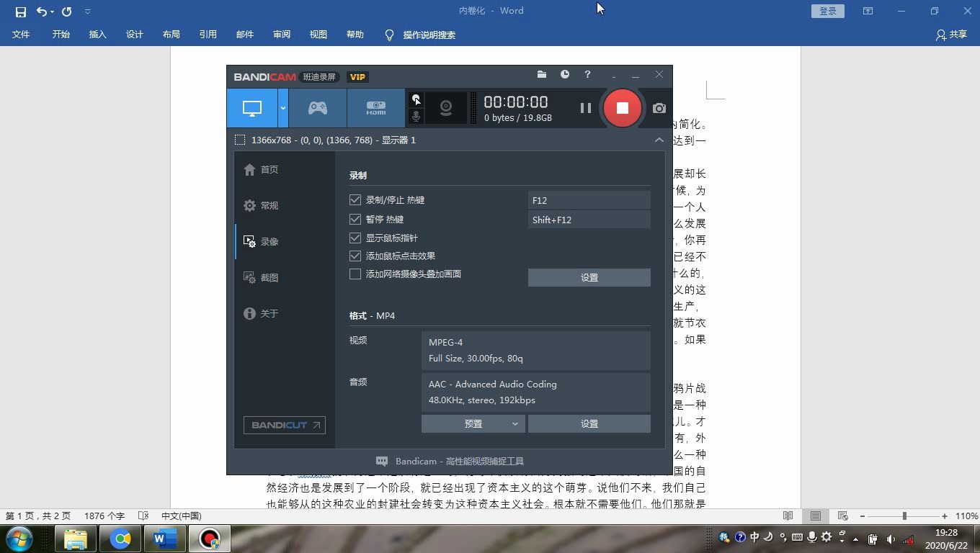
Task: Take a screenshot with camera icon
Action: tap(659, 108)
